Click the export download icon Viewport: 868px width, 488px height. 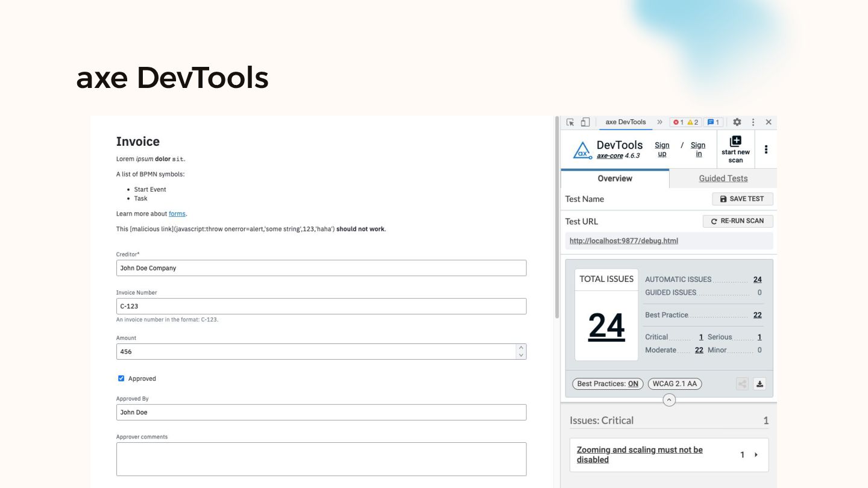[759, 384]
